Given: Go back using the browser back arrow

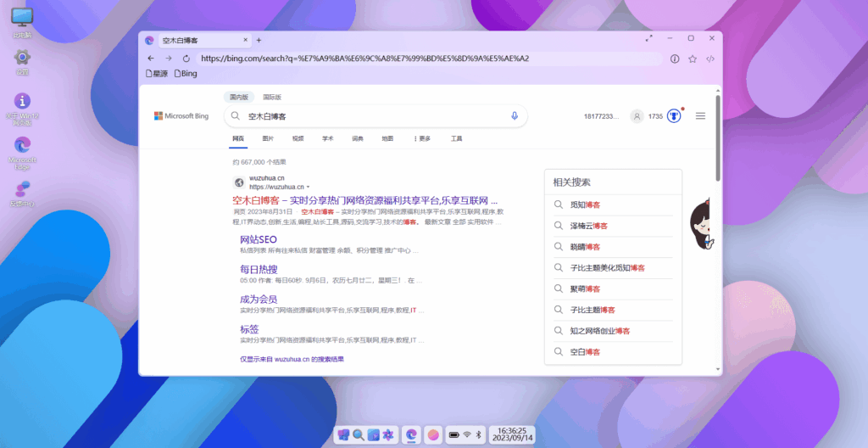Looking at the screenshot, I should 151,59.
